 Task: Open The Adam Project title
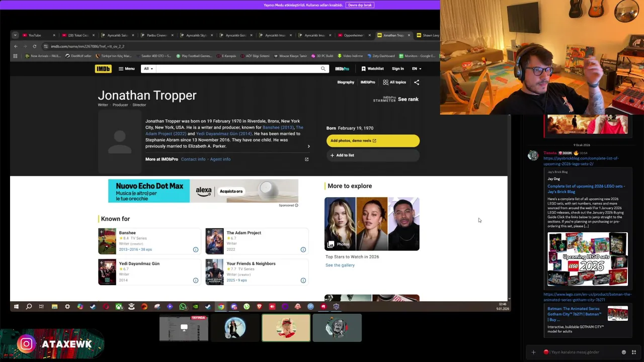(x=244, y=233)
